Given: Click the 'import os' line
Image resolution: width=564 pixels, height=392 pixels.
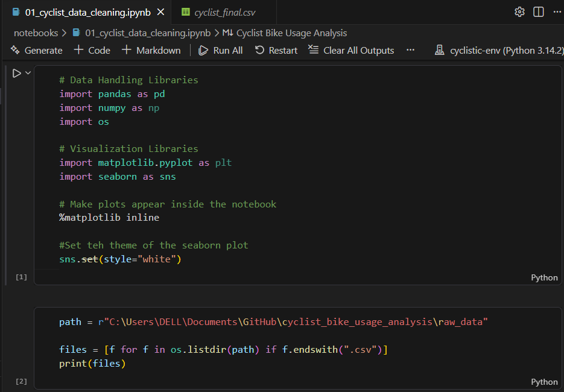Looking at the screenshot, I should [x=84, y=122].
